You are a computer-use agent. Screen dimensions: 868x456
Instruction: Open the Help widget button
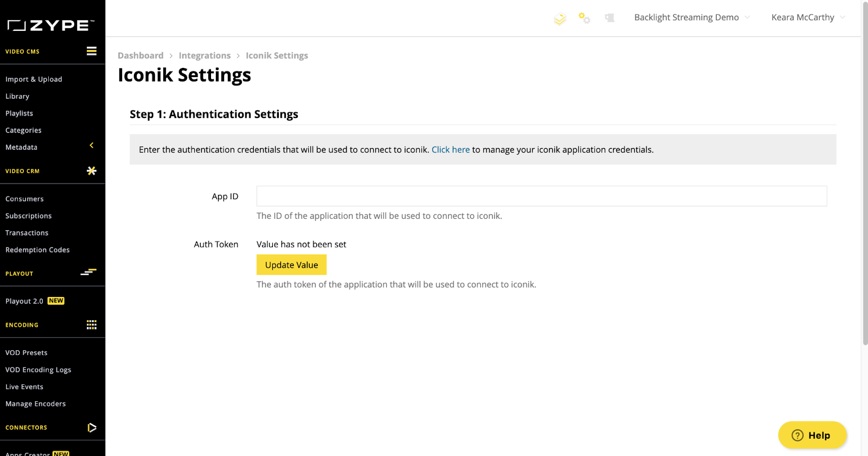[812, 435]
